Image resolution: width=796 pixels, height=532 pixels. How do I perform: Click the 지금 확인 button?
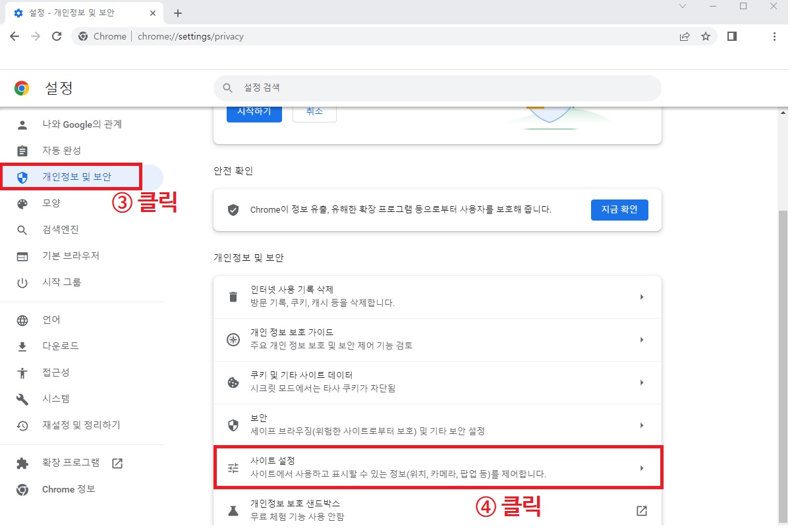[619, 210]
